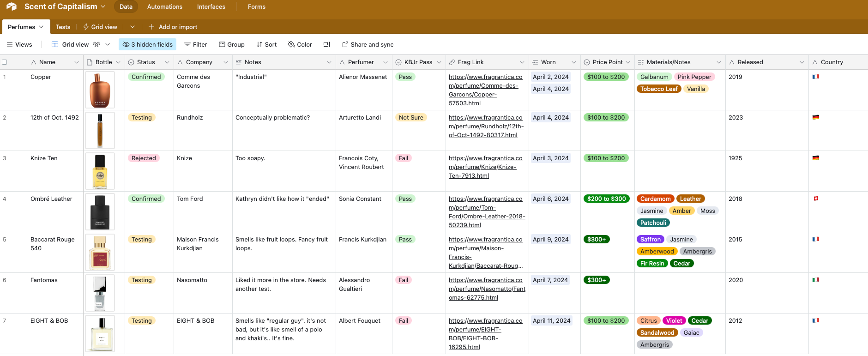Click the Price Point field type icon
Image resolution: width=868 pixels, height=356 pixels.
(x=587, y=62)
